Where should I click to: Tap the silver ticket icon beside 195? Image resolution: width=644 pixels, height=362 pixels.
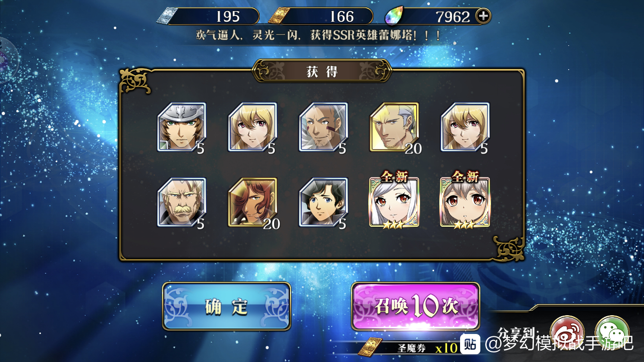click(166, 16)
